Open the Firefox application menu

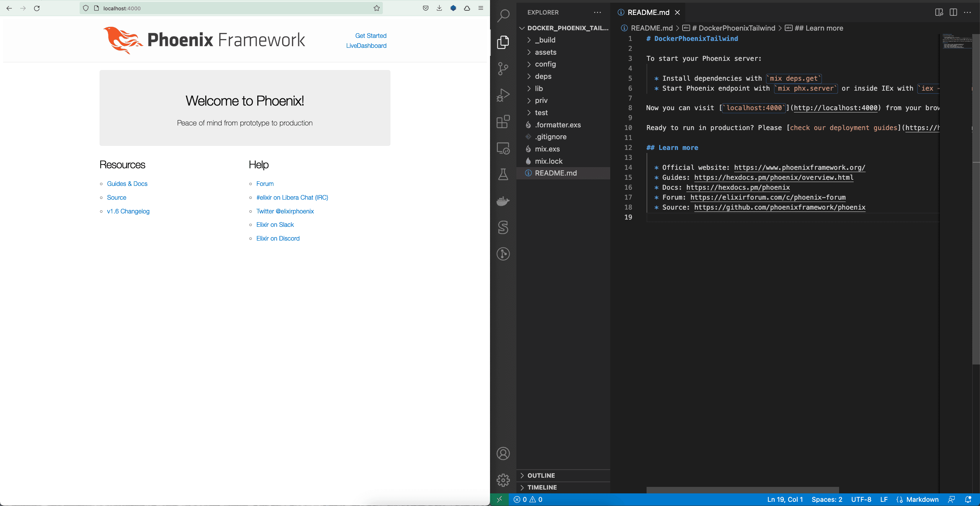click(480, 8)
